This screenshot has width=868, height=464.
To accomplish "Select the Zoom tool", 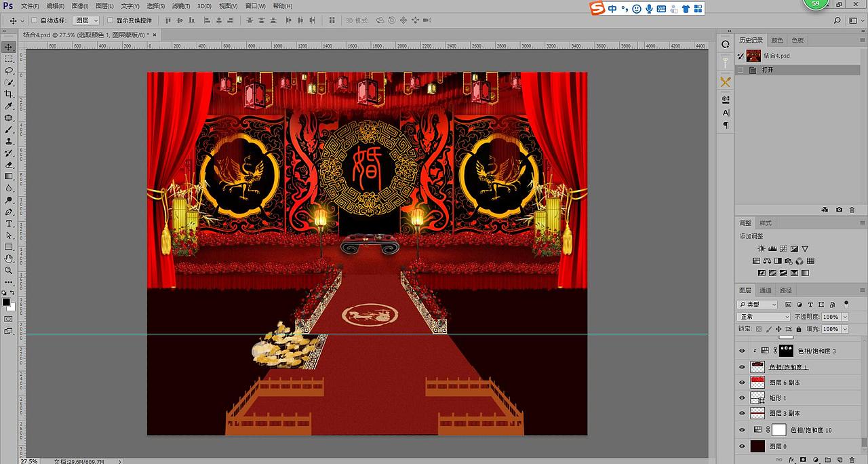I will [x=9, y=270].
